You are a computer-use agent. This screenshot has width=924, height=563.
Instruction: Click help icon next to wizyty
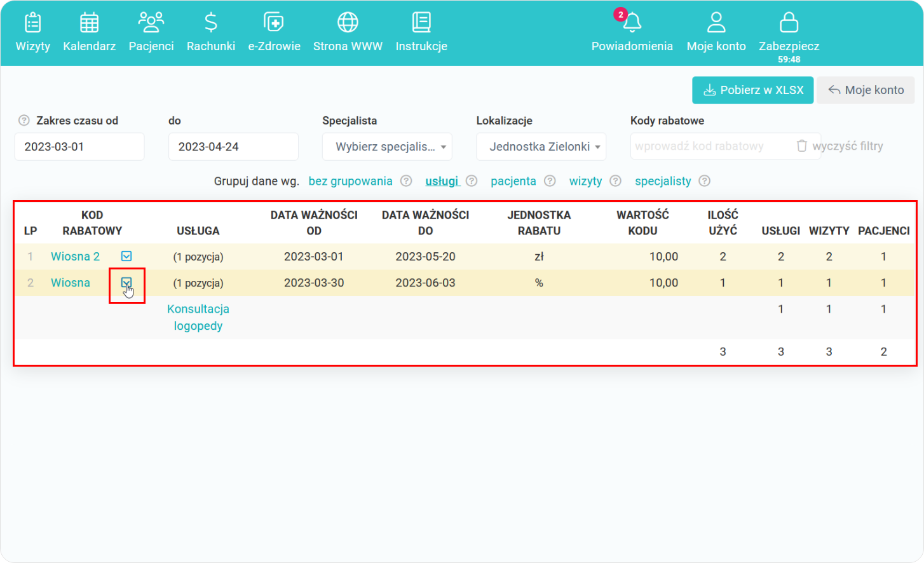pos(615,180)
